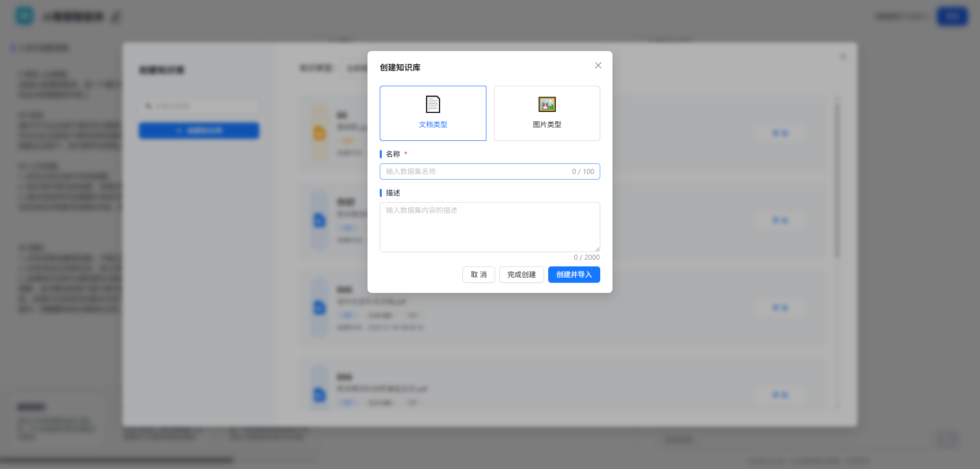Click the pencil edit icon beside the workspace title

click(x=116, y=16)
